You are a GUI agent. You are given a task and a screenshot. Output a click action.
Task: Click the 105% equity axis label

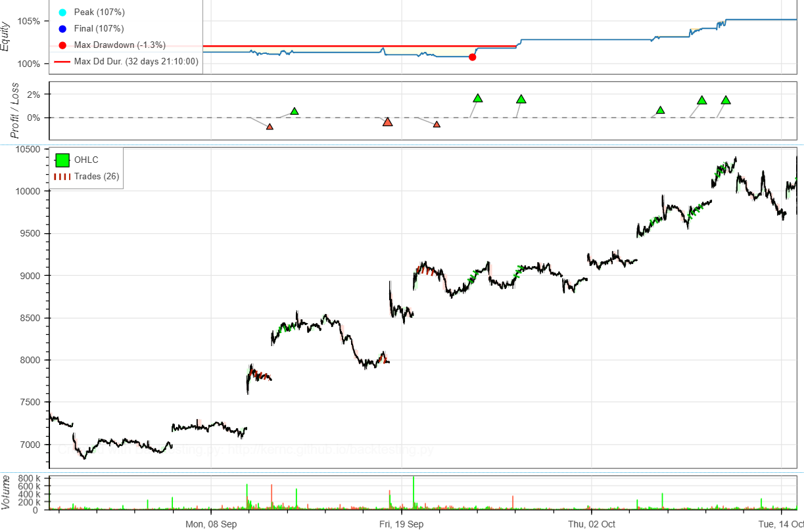click(x=29, y=21)
